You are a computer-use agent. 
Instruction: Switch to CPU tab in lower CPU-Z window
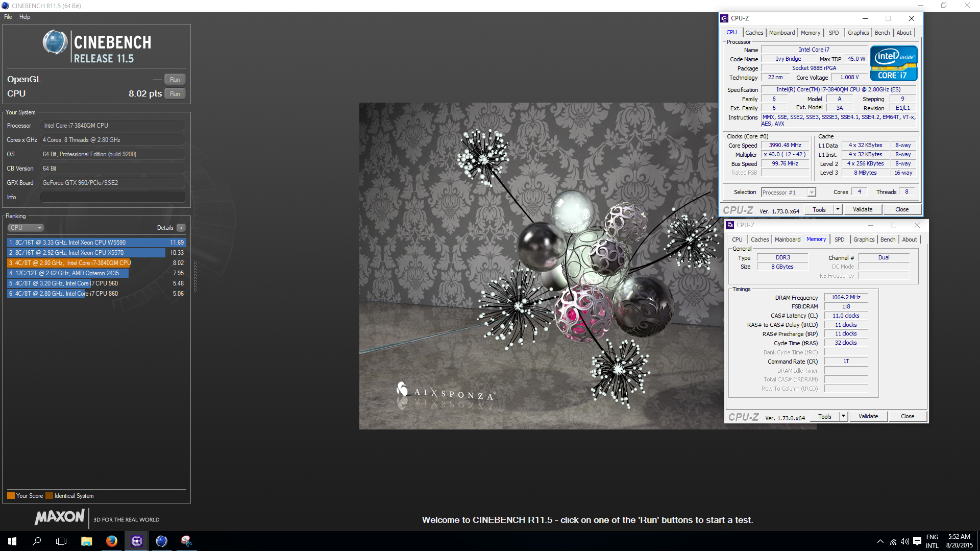(x=737, y=239)
